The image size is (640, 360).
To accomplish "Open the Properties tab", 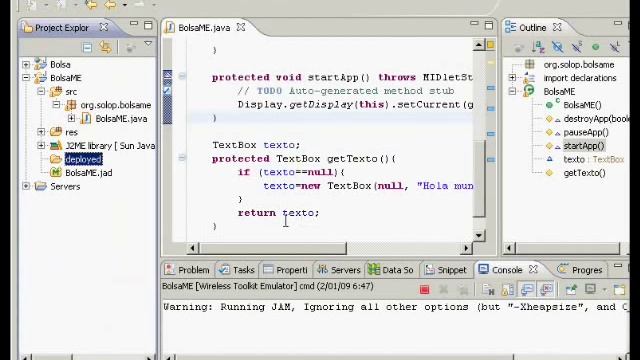I will [285, 270].
